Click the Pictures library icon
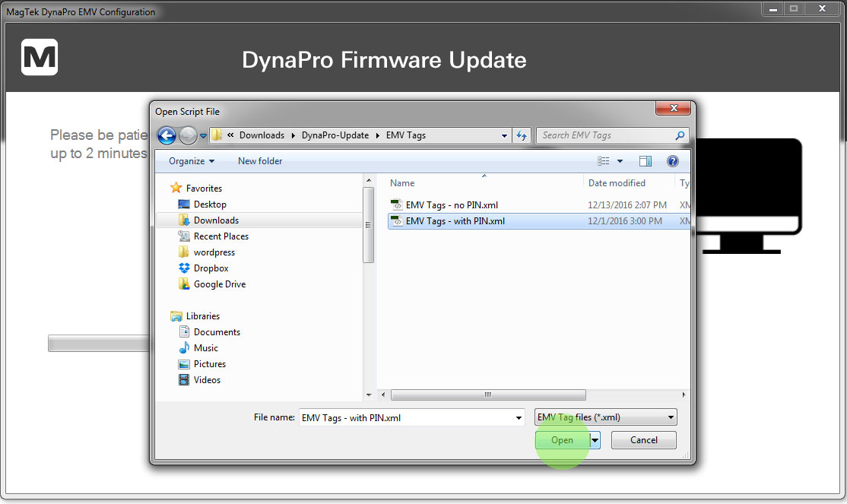 184,364
